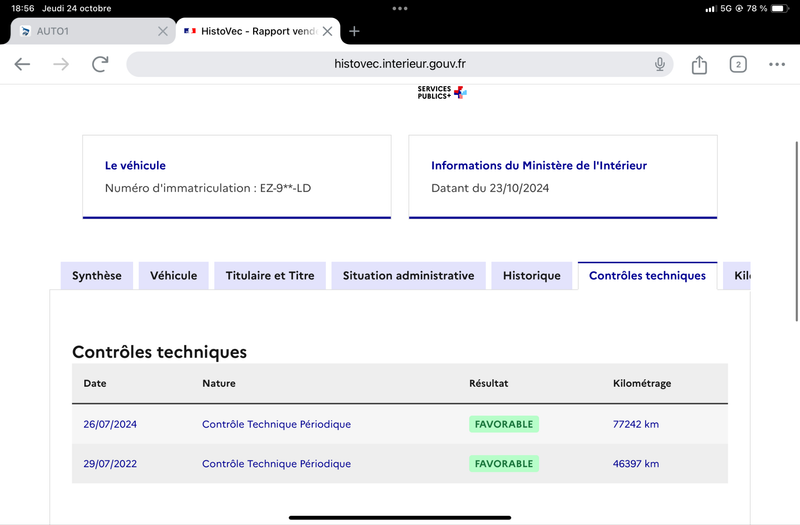Switch to the AUTO1 browser tab
Screen dimensions: 800x525
click(x=93, y=31)
